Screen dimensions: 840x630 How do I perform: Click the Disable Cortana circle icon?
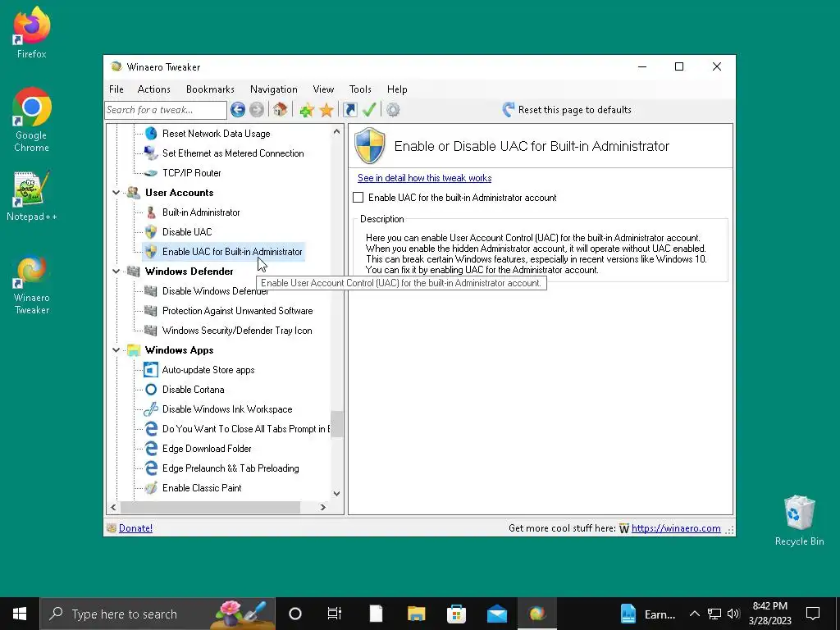[151, 390]
